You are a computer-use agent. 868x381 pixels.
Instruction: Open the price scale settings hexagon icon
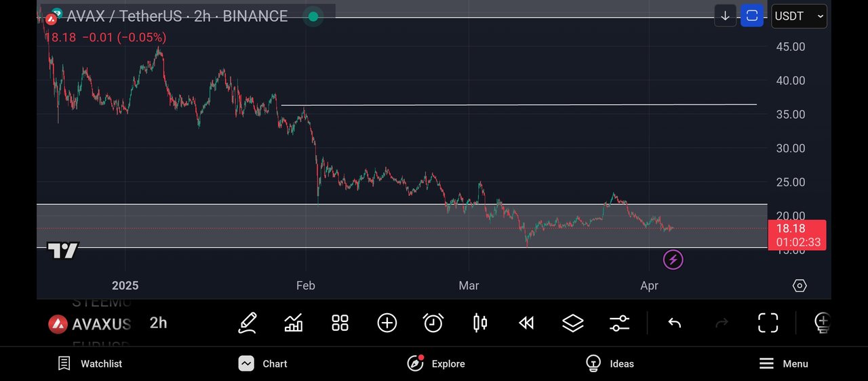click(x=800, y=285)
